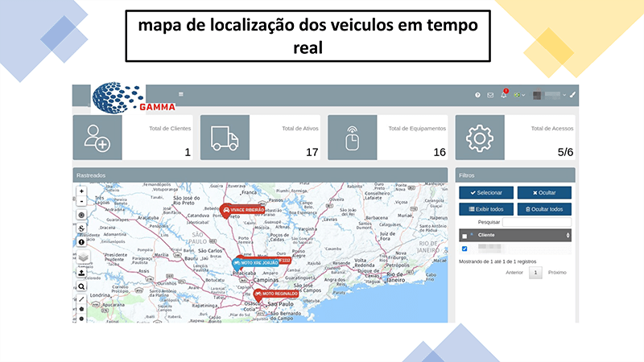Focus the Pesquisar search field
This screenshot has width=644, height=362.
coord(537,222)
